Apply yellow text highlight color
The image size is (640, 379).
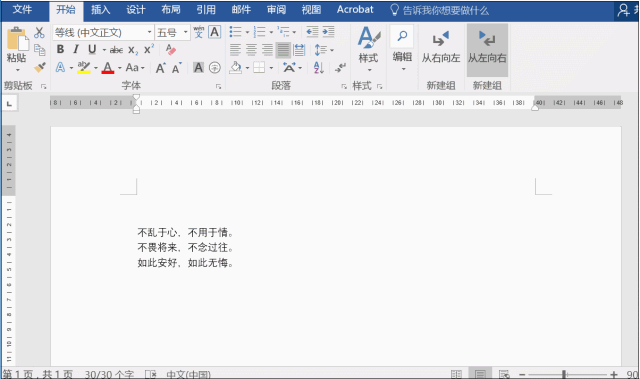point(84,67)
